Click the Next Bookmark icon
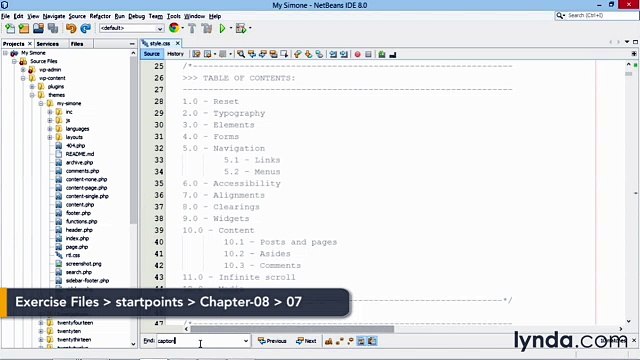This screenshot has height=360, width=640. pos(309,54)
